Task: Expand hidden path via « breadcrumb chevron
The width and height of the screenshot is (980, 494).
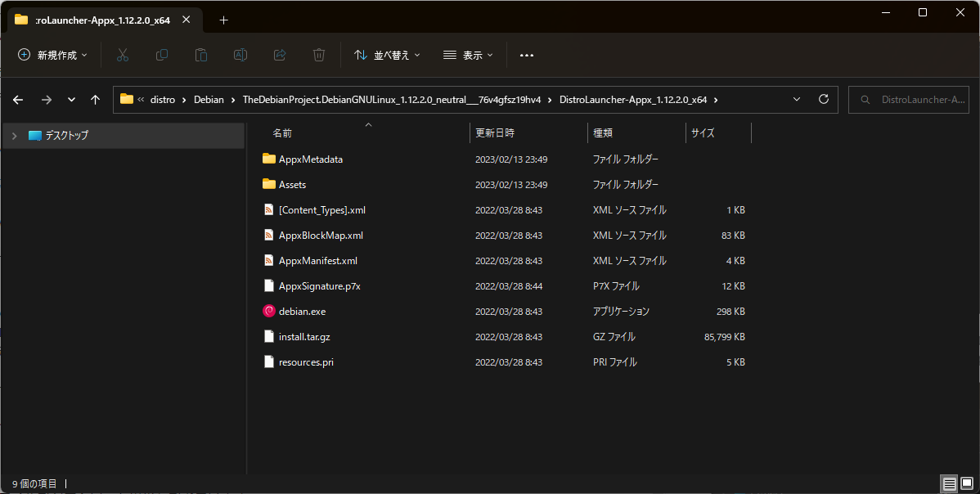Action: point(142,100)
